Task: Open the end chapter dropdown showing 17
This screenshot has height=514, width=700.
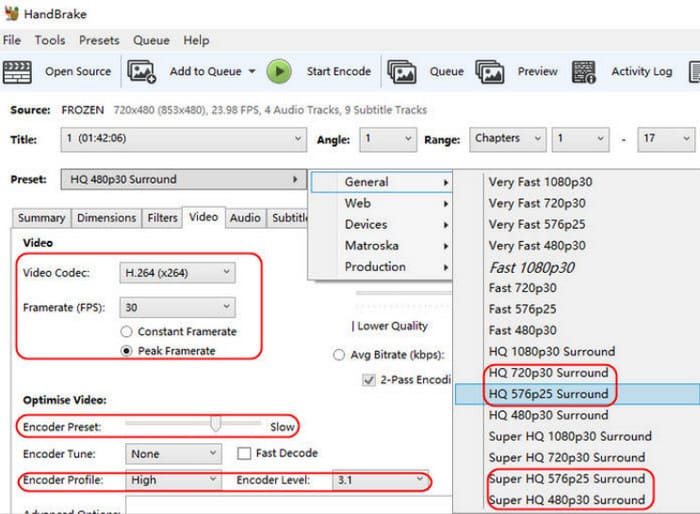Action: click(x=666, y=139)
